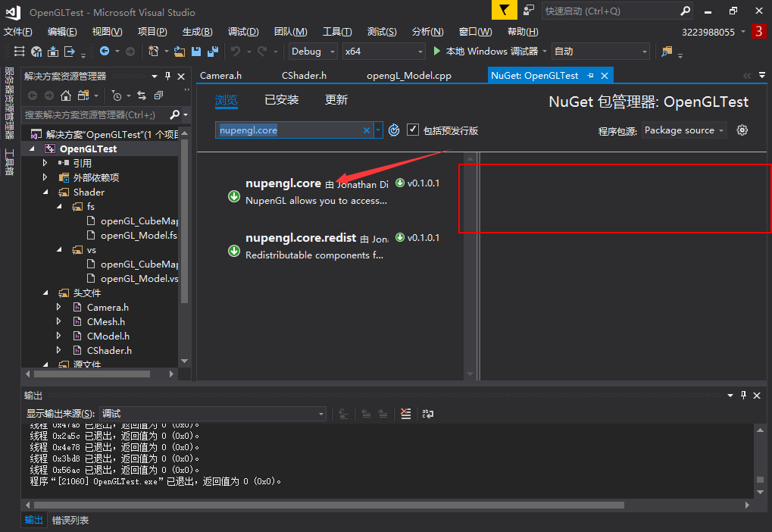This screenshot has height=532, width=772.
Task: Switch to the CShader.h editor tab
Action: 304,75
